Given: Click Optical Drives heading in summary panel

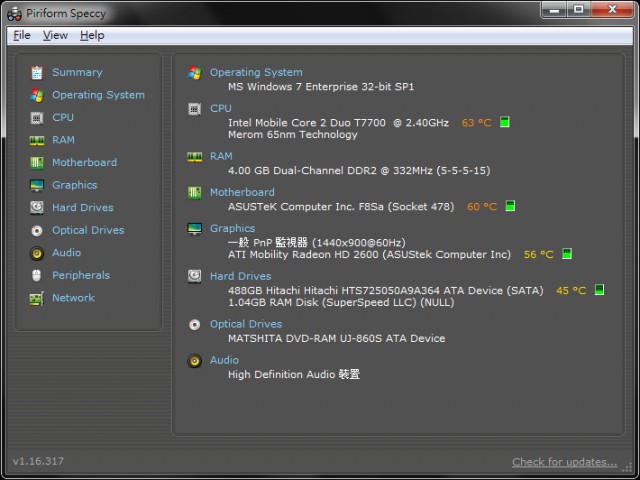Looking at the screenshot, I should (246, 324).
